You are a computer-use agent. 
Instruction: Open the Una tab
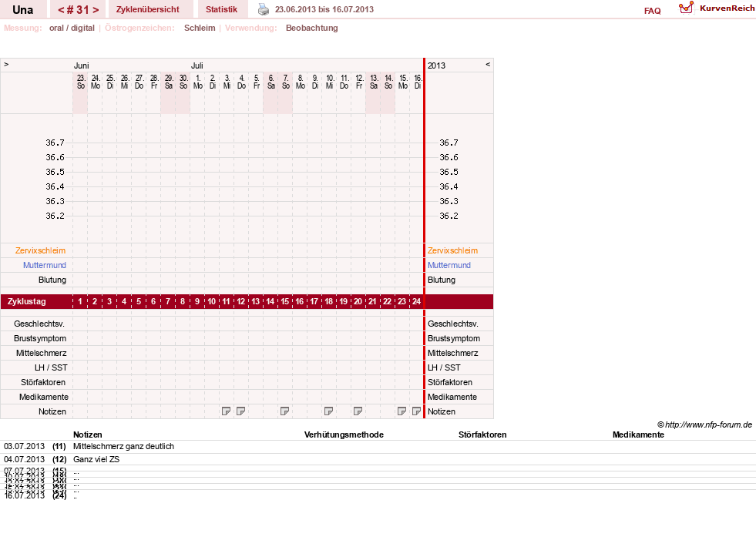[22, 10]
